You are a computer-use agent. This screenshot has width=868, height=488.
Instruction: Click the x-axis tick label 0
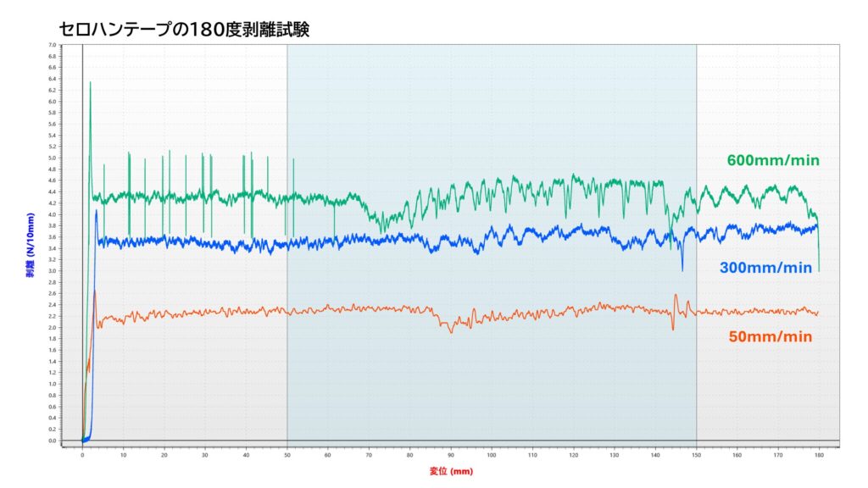(x=82, y=455)
